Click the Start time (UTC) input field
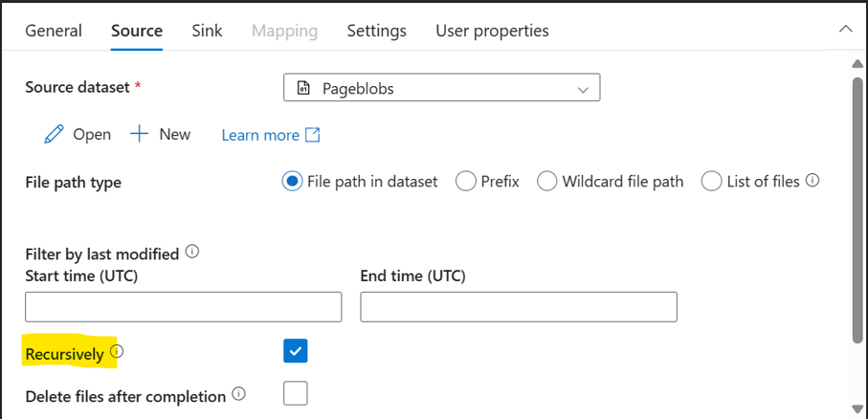The width and height of the screenshot is (868, 419). (183, 307)
